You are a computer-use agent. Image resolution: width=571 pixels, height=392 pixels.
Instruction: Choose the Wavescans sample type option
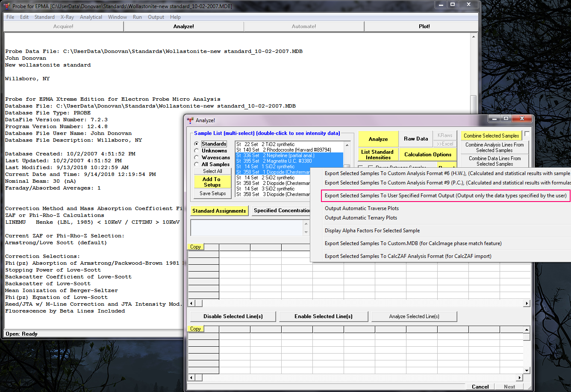click(197, 158)
